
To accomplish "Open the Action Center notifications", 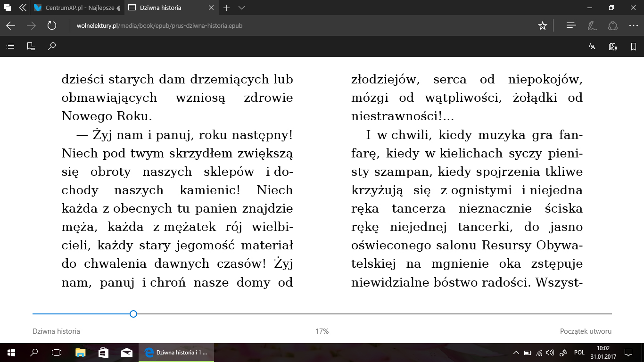I will (x=628, y=352).
